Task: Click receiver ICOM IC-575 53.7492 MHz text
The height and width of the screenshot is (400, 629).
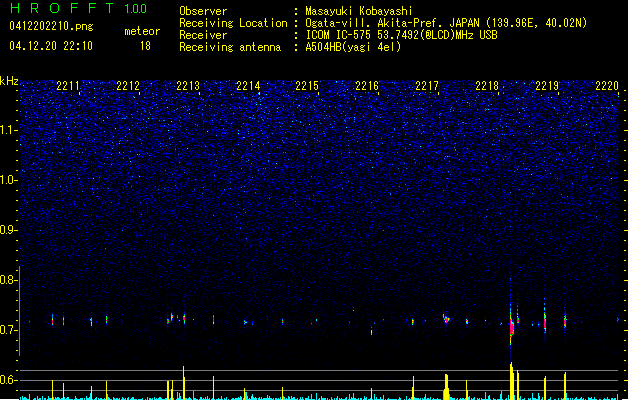Action: 402,35
